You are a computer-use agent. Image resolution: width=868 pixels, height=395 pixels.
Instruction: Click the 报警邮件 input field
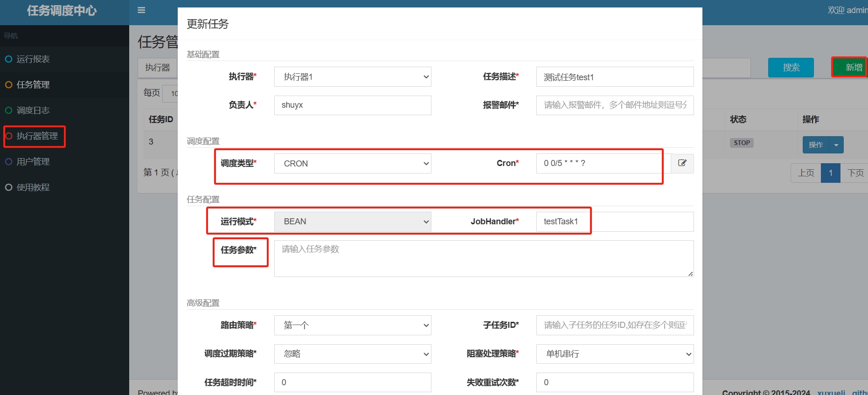click(614, 105)
